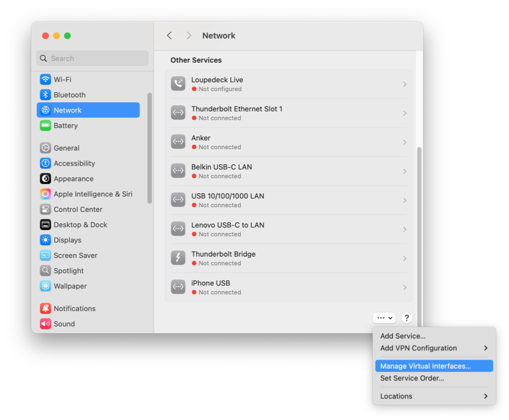Click the Loupedeck Live service icon
The width and height of the screenshot is (509, 420).
(x=178, y=83)
